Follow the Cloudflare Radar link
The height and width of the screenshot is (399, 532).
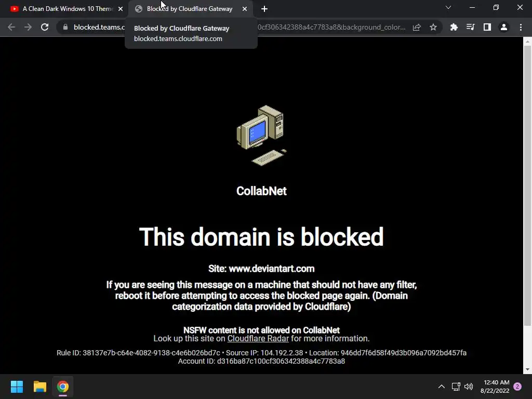(x=258, y=339)
